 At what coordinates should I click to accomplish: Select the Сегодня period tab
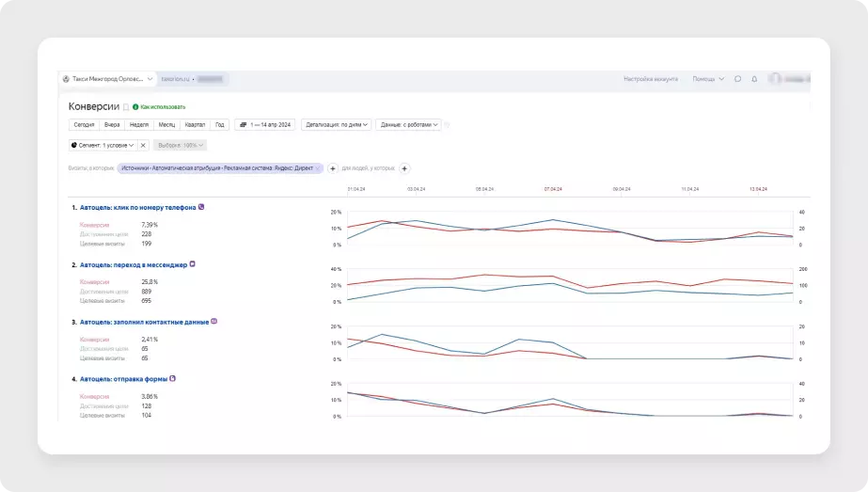click(x=84, y=125)
